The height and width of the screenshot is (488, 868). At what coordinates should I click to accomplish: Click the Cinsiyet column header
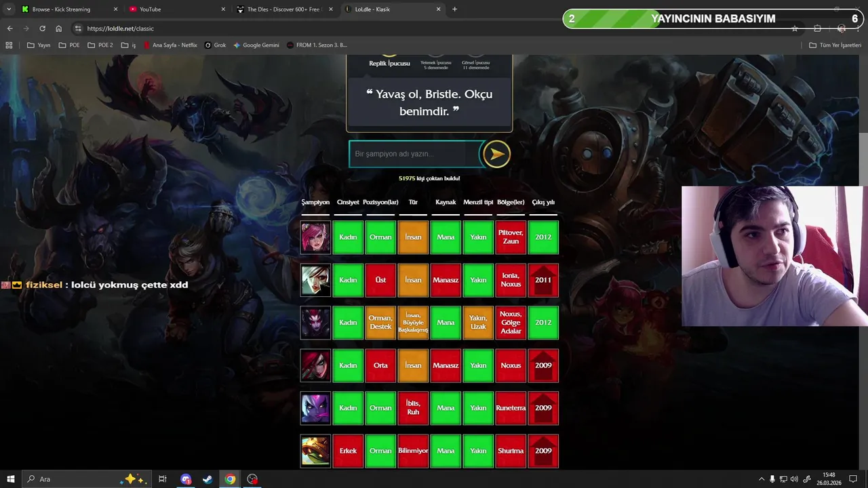348,202
